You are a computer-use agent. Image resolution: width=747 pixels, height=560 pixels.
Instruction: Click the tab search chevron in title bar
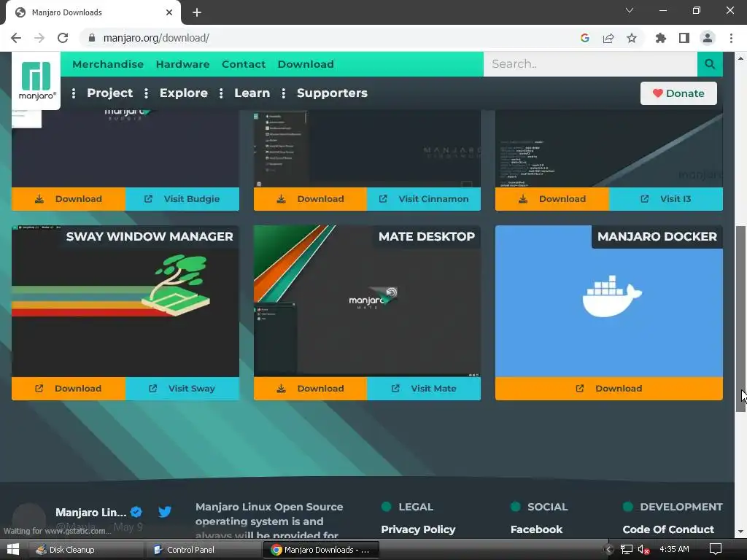click(x=630, y=10)
